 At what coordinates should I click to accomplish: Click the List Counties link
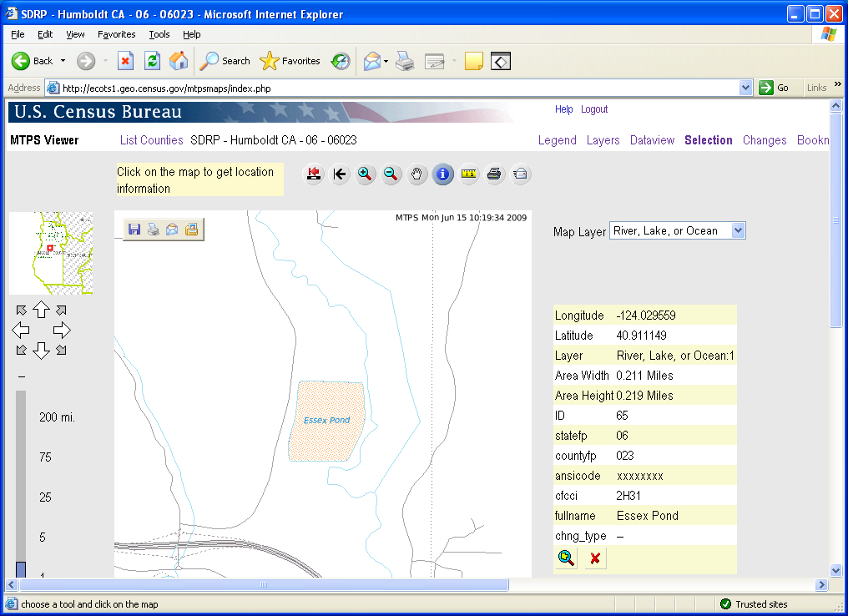[x=151, y=140]
